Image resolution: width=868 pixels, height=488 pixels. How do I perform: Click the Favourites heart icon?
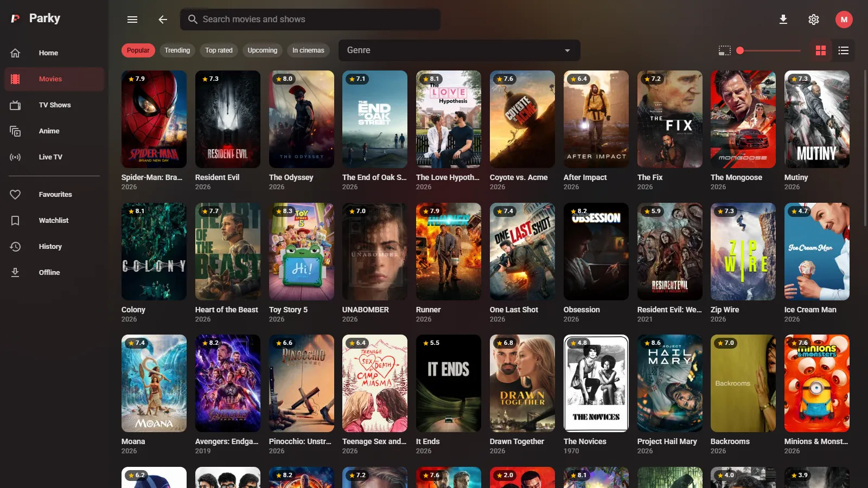pos(15,195)
